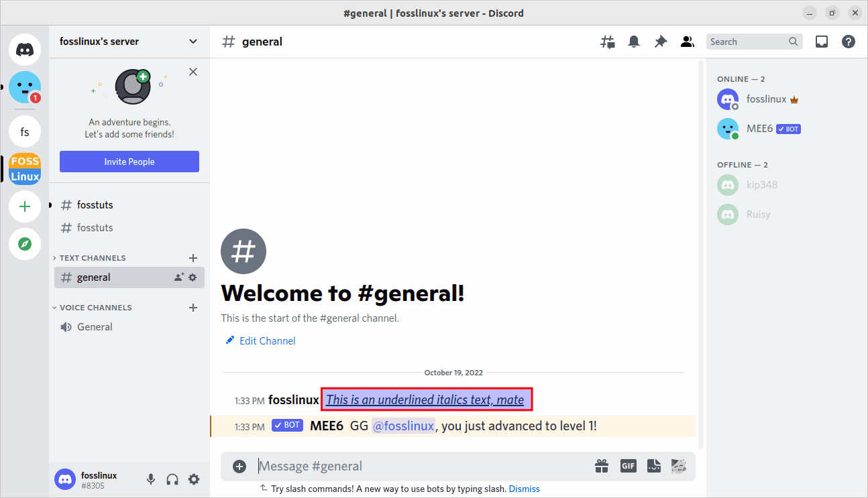Click Edit Channel link
Image resolution: width=868 pixels, height=498 pixels.
260,341
